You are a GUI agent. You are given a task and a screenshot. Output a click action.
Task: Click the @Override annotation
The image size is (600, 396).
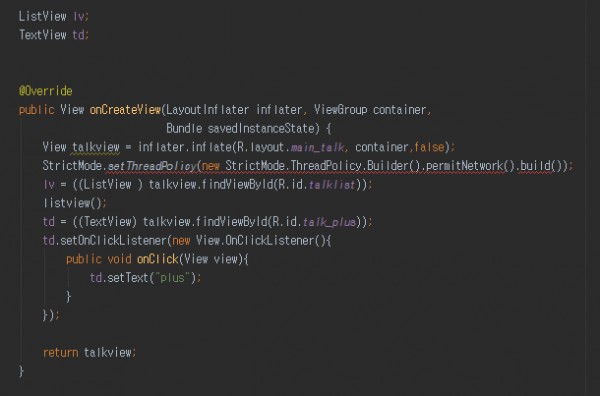(46, 91)
